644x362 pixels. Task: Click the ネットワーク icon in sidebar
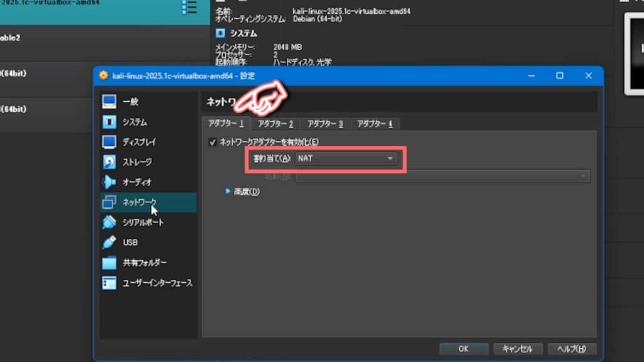tap(109, 202)
